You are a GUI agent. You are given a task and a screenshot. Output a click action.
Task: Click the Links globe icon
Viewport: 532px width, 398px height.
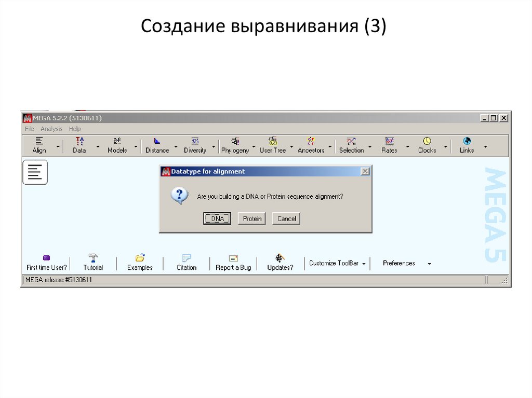coord(467,141)
